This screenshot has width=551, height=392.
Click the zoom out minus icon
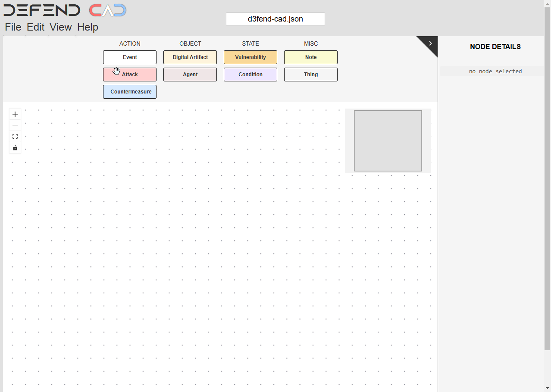(x=15, y=125)
